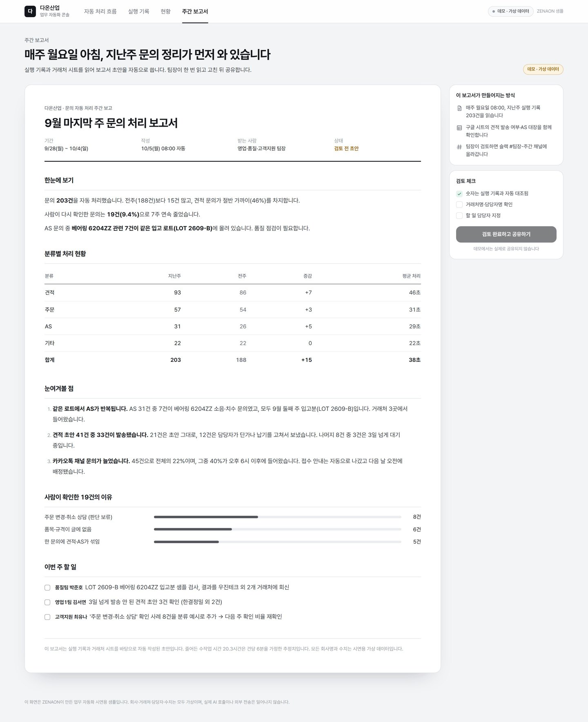Click the sheet icon beside 구글 시트 note

(x=459, y=128)
